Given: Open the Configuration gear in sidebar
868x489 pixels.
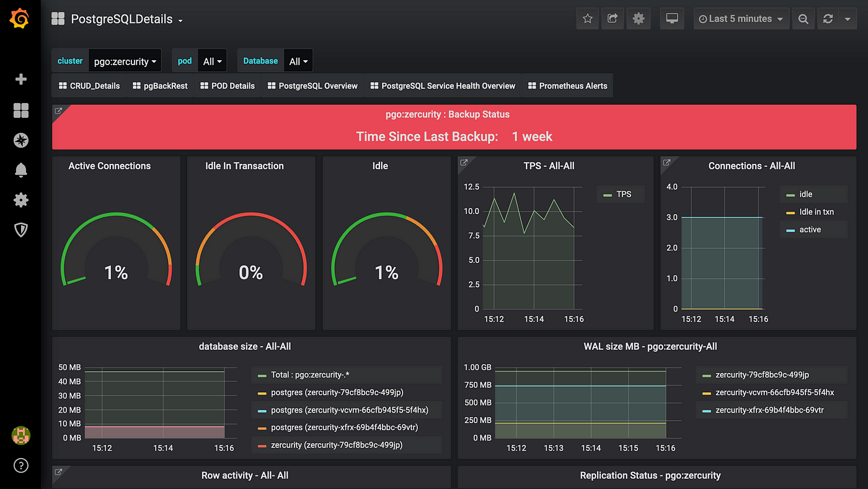Looking at the screenshot, I should 20,200.
